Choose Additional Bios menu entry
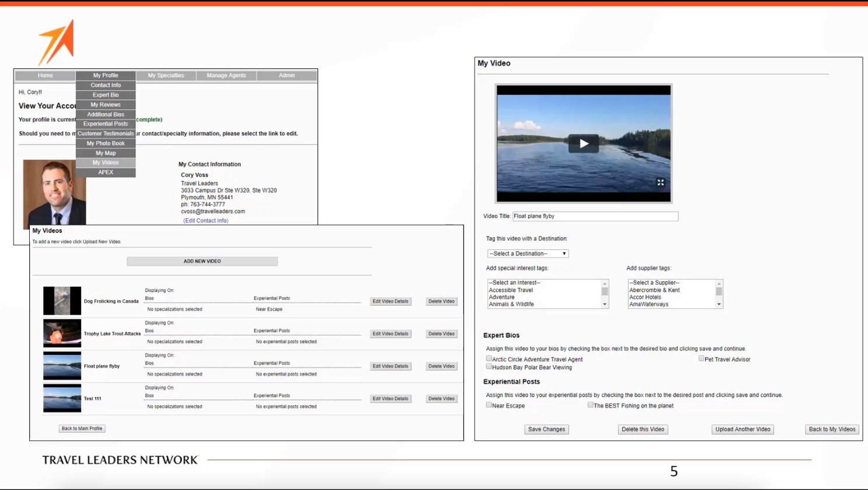The width and height of the screenshot is (868, 490). pos(106,114)
